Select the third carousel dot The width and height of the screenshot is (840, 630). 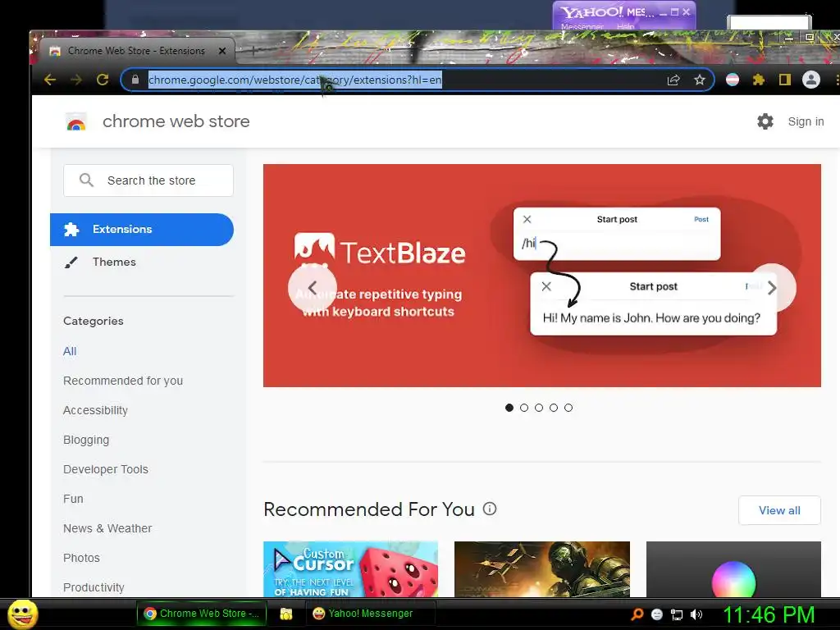pos(539,408)
